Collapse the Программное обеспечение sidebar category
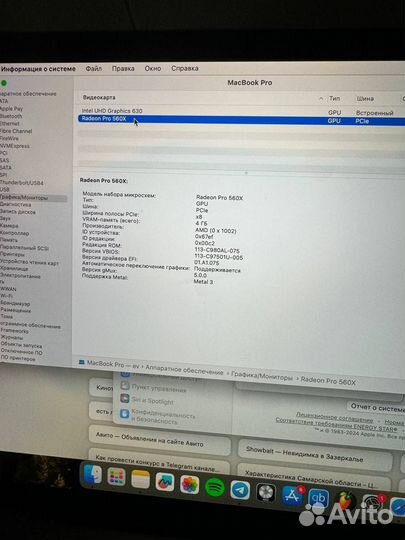Viewport: 405px width, 540px height. (30, 325)
